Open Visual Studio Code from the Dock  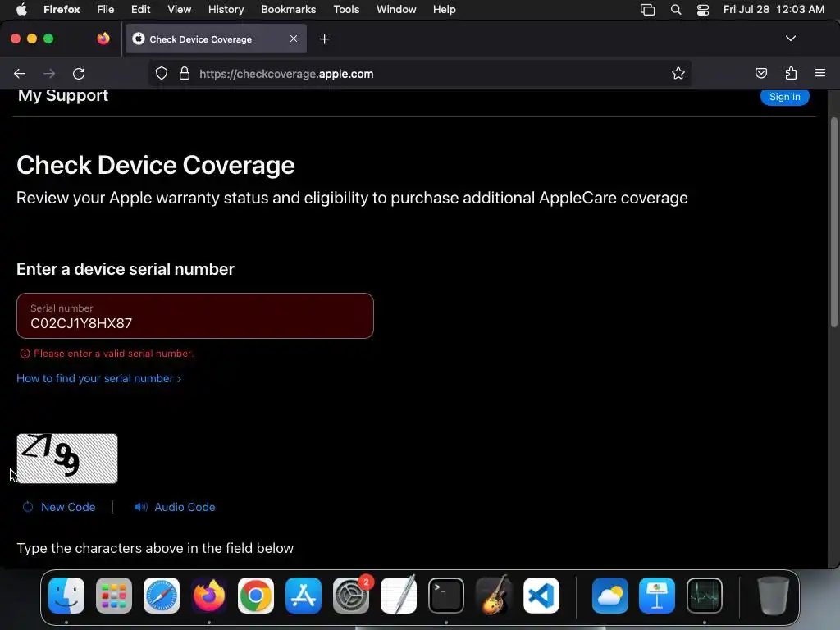541,596
